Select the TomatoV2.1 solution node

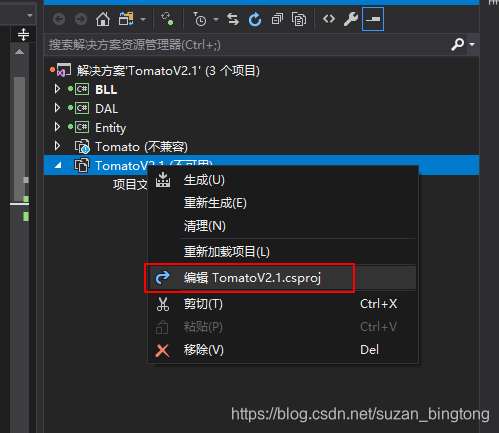coord(168,71)
